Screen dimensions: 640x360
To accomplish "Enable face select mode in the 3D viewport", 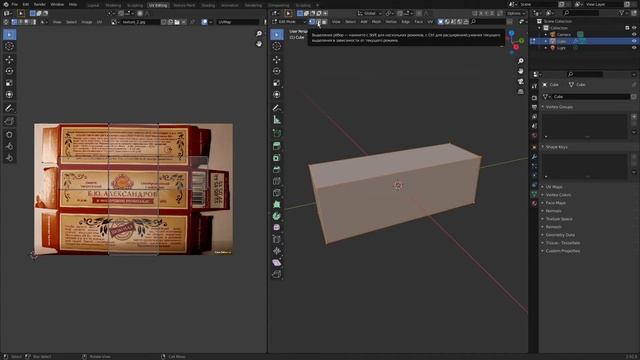I will tap(324, 22).
